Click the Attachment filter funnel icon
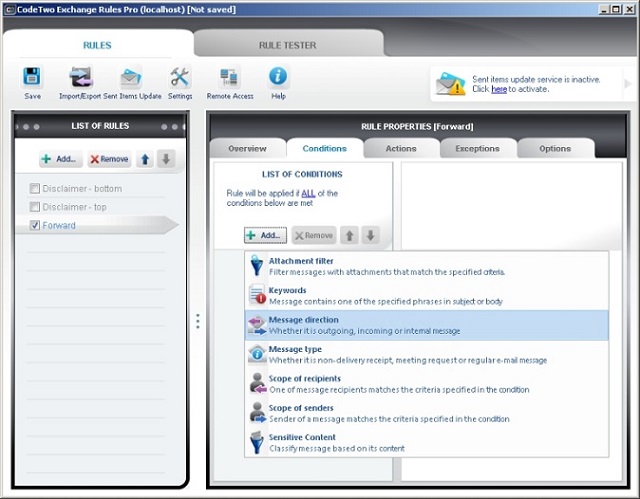This screenshot has width=640, height=499. (257, 266)
